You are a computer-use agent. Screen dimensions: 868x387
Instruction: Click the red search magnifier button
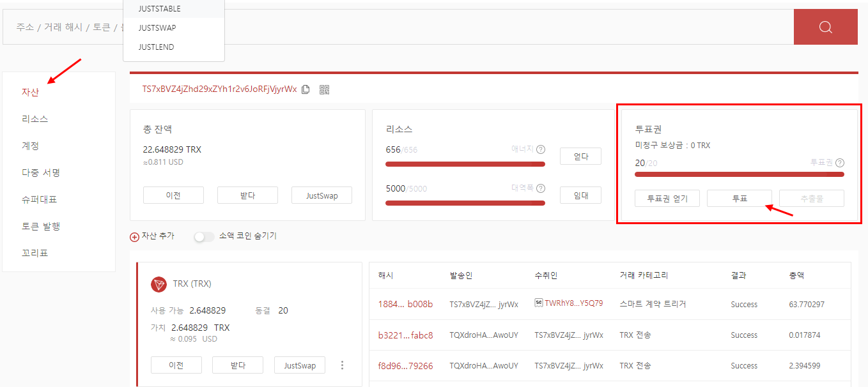pos(825,27)
